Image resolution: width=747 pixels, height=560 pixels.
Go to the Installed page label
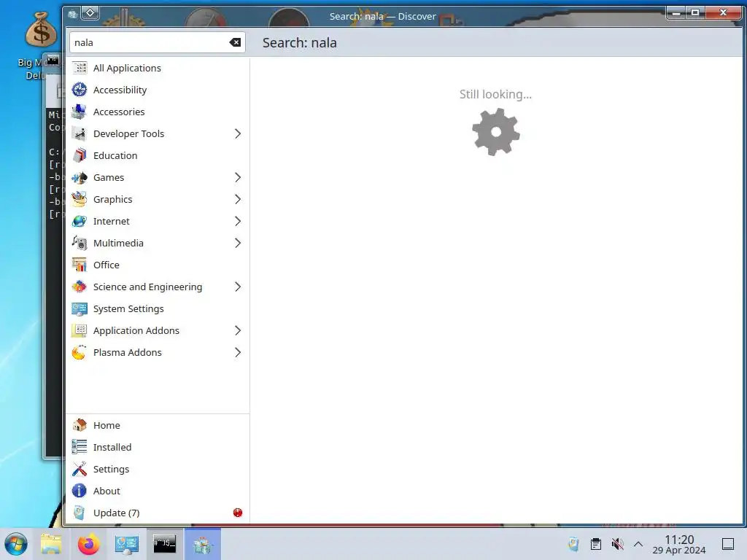[x=112, y=447]
